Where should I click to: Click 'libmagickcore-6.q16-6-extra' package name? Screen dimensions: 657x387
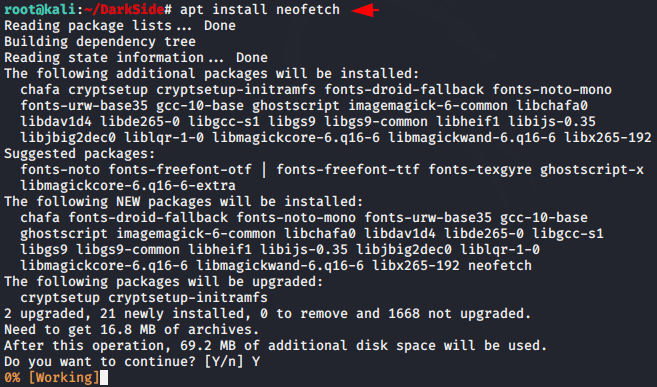128,186
